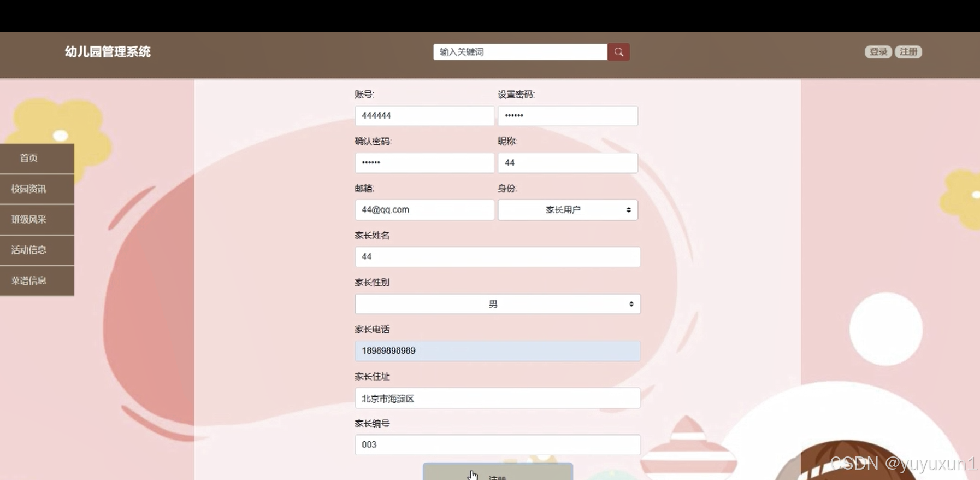
Task: Select the 账号 field containing 444444
Action: (x=424, y=116)
